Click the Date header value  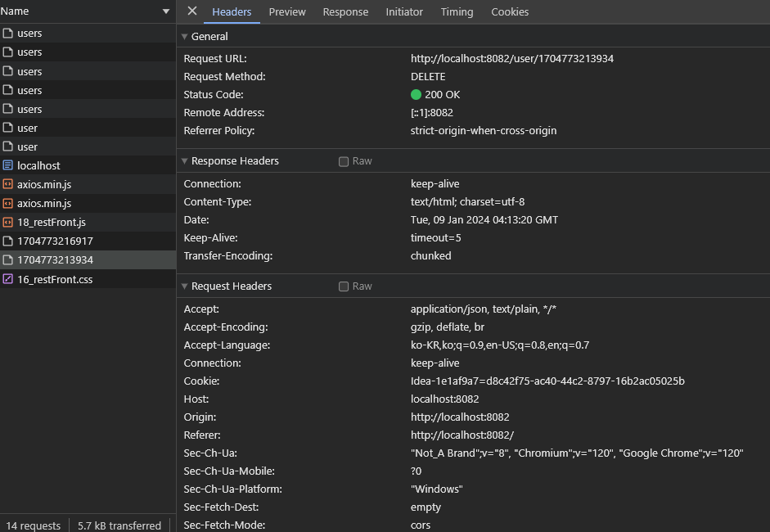tap(484, 219)
